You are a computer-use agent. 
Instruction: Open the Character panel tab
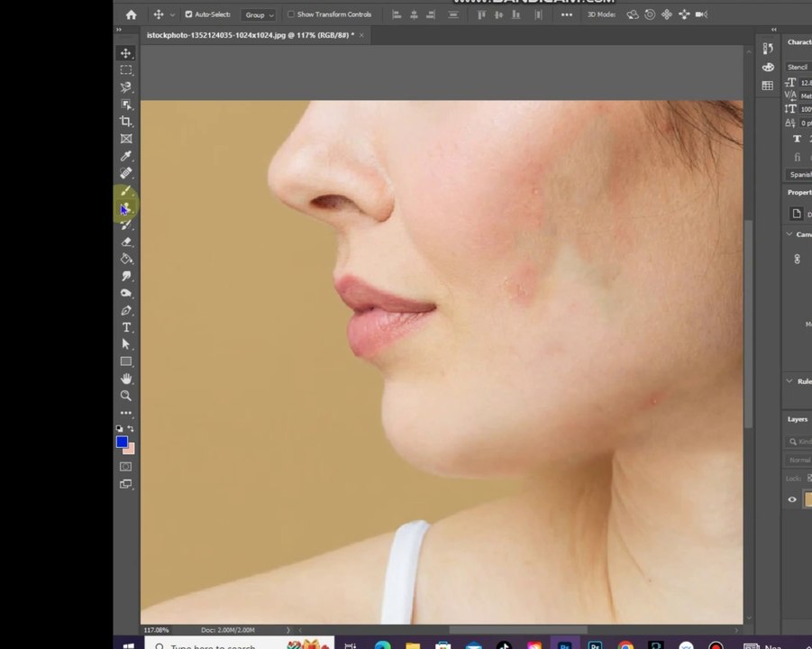coord(799,42)
